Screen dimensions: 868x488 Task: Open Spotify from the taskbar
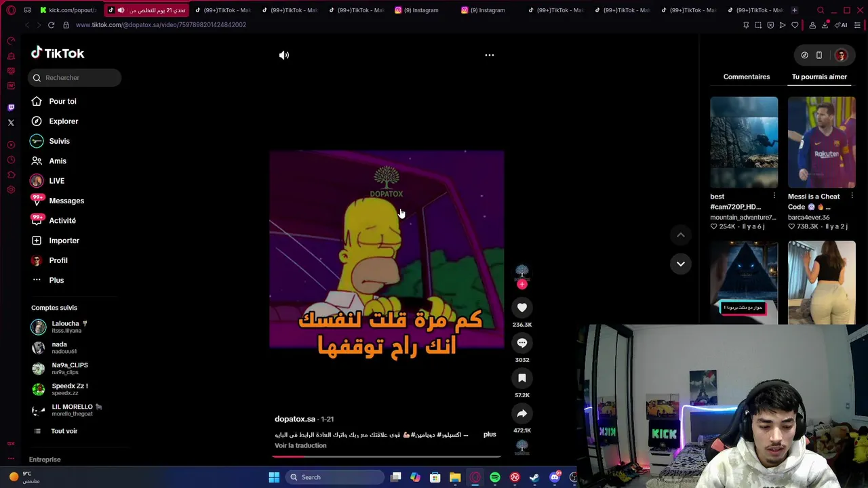point(495,477)
